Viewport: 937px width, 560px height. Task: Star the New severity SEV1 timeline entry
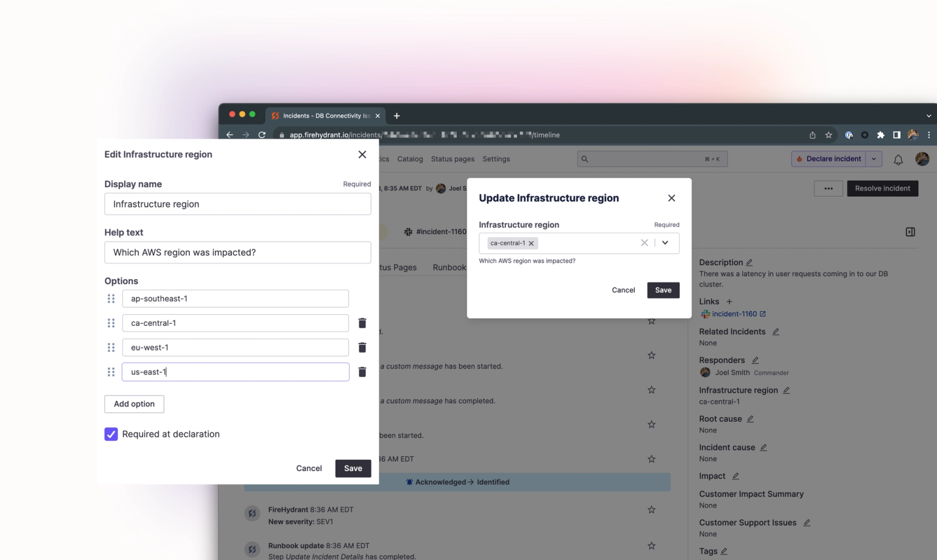[x=651, y=510]
